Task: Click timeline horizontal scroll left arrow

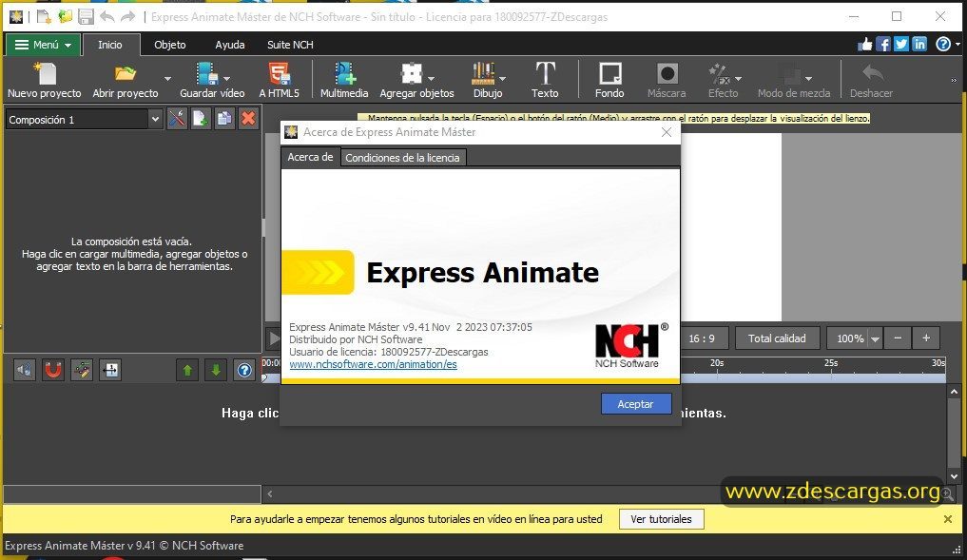Action: pyautogui.click(x=269, y=493)
